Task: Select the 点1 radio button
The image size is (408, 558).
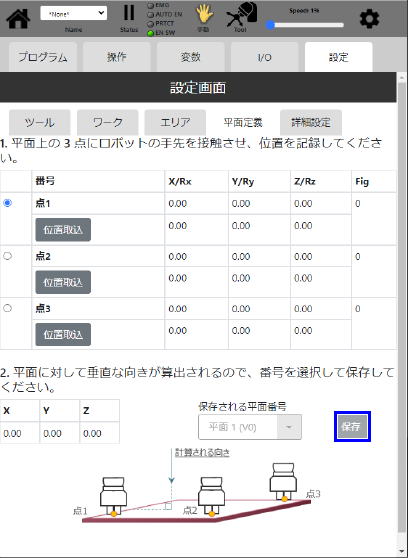Action: pyautogui.click(x=7, y=203)
